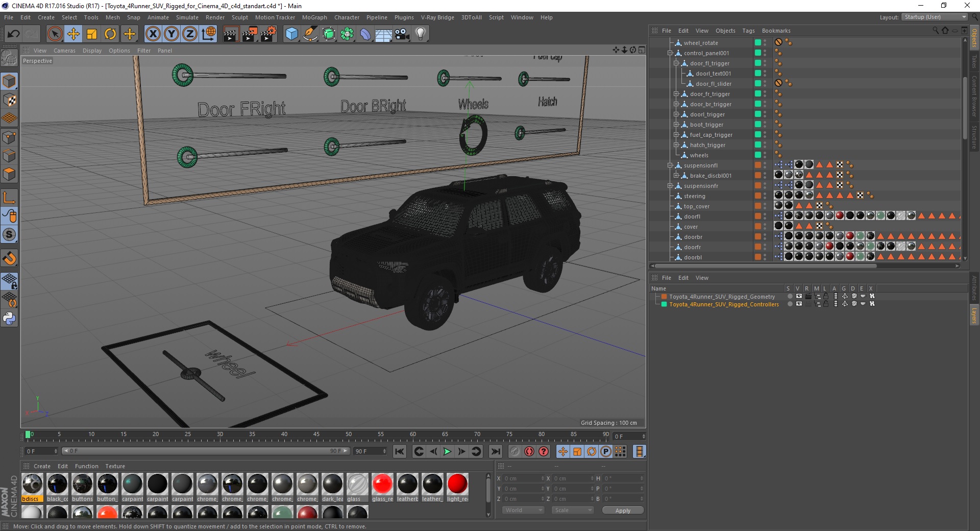This screenshot has width=980, height=531.
Task: Add a Cube primitive object
Action: (291, 34)
